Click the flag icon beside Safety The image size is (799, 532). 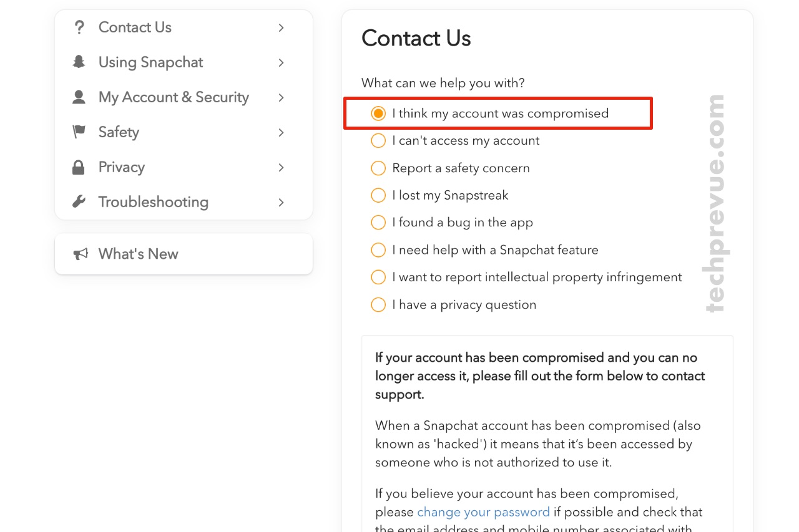(x=79, y=132)
